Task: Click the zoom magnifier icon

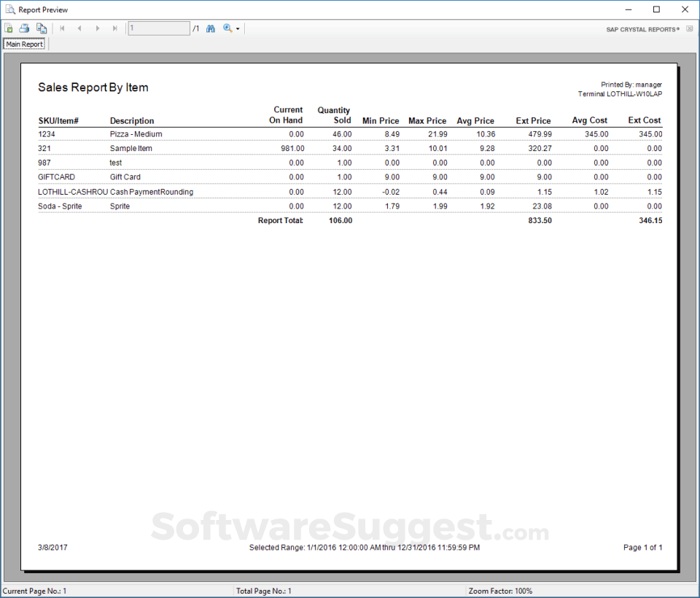Action: [227, 28]
